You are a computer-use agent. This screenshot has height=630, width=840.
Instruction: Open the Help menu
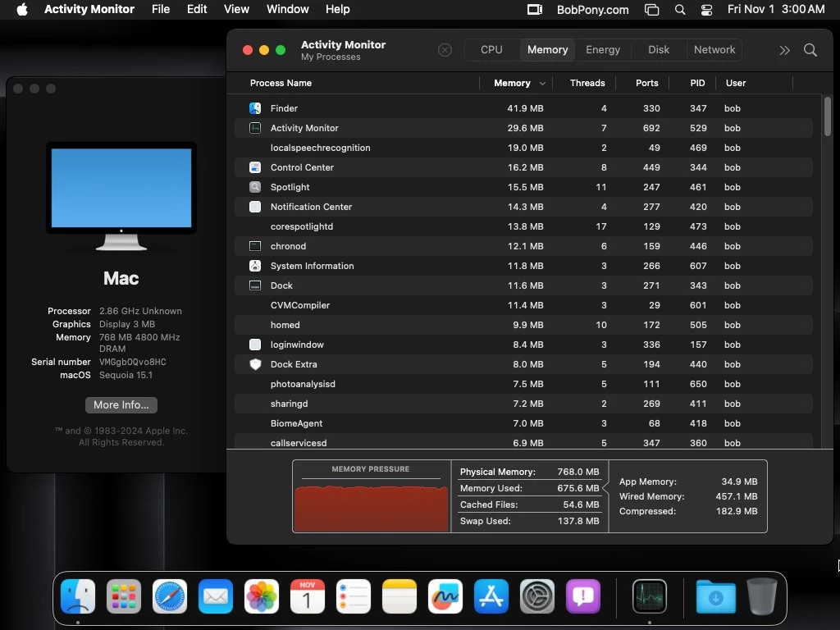coord(337,9)
